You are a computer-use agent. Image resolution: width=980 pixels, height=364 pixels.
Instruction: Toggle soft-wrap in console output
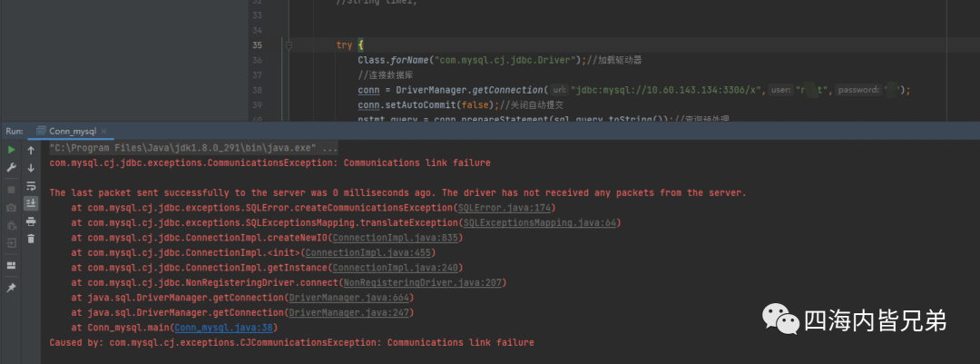point(31,186)
